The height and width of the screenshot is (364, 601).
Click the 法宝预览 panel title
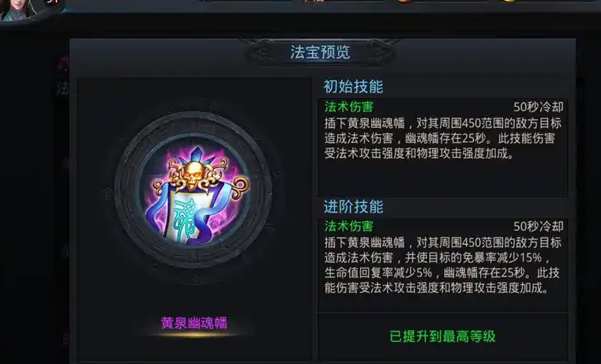(320, 52)
